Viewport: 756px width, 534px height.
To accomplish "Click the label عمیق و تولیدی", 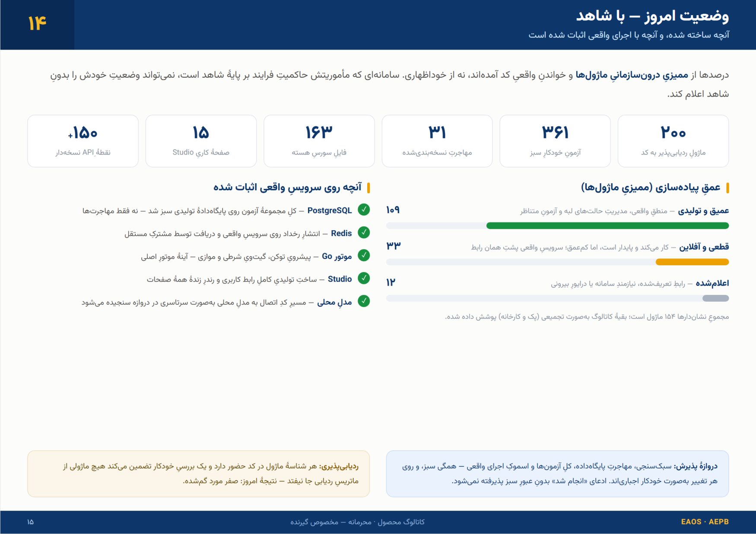I will [x=703, y=211].
